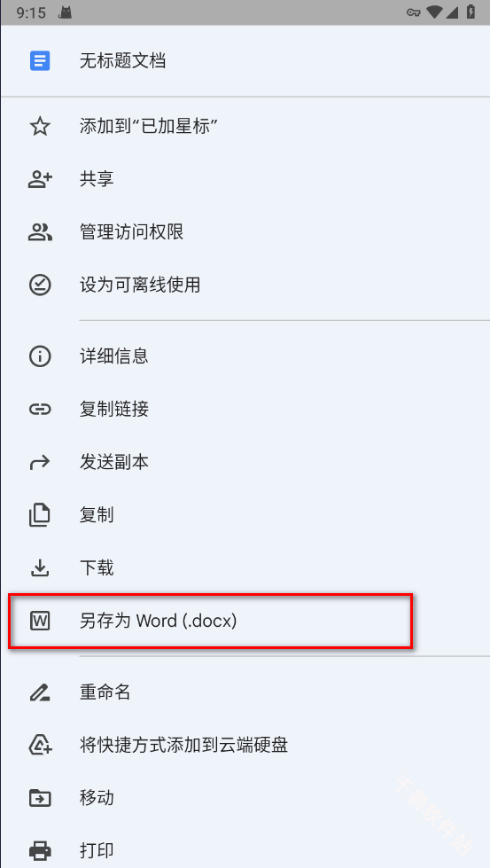This screenshot has height=868, width=490.
Task: Tap the forward arrow 发送副本 icon
Action: 40,462
